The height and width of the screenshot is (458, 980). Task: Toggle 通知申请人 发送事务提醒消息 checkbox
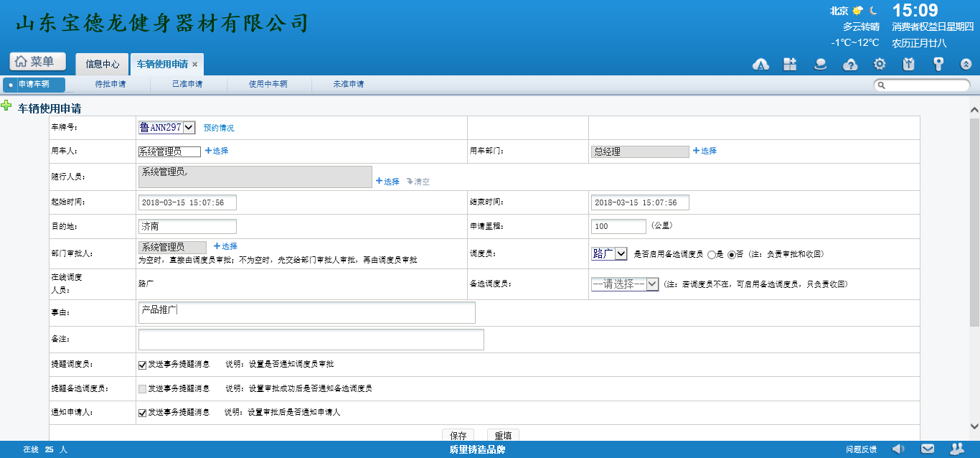click(142, 413)
